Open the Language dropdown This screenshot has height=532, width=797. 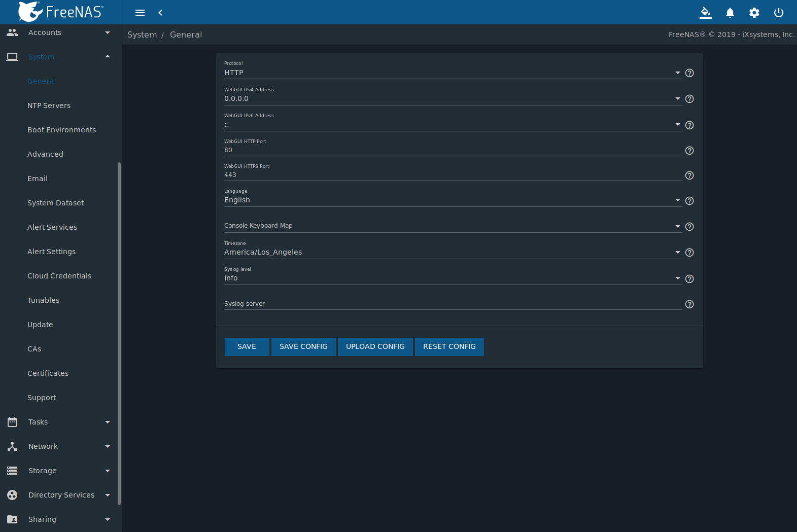click(453, 200)
